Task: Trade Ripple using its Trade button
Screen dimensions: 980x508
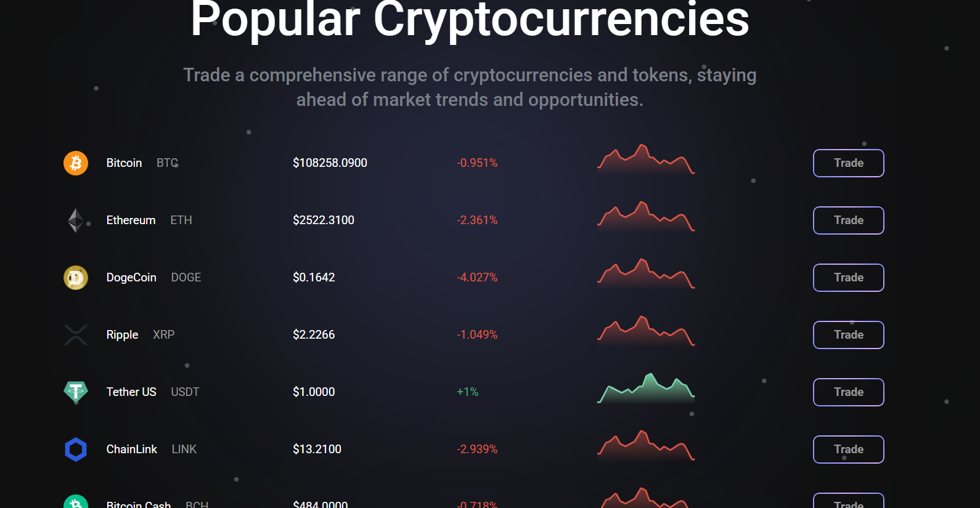Action: [848, 335]
